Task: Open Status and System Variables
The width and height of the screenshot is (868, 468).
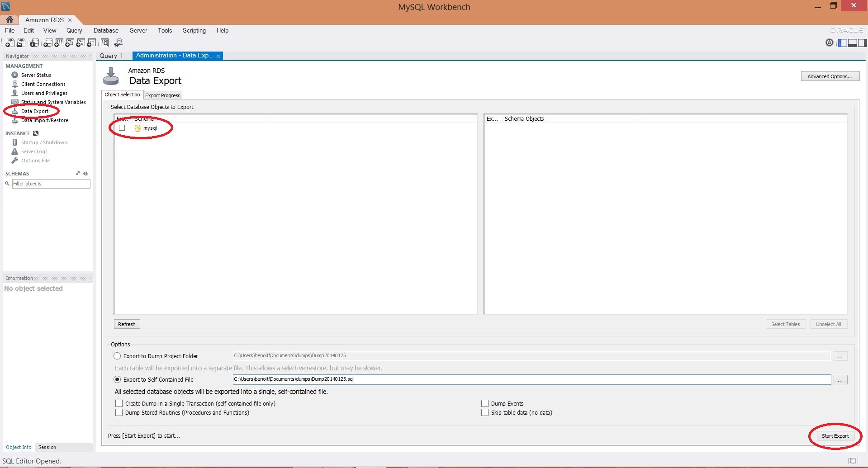Action: coord(53,102)
